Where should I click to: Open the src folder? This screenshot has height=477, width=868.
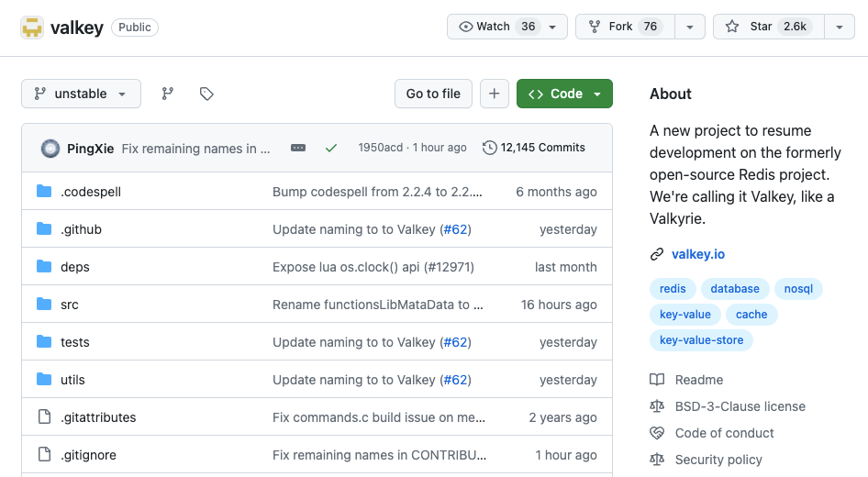(70, 305)
